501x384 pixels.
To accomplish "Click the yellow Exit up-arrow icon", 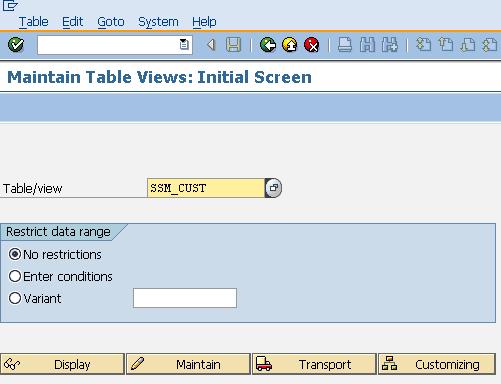I will (290, 45).
